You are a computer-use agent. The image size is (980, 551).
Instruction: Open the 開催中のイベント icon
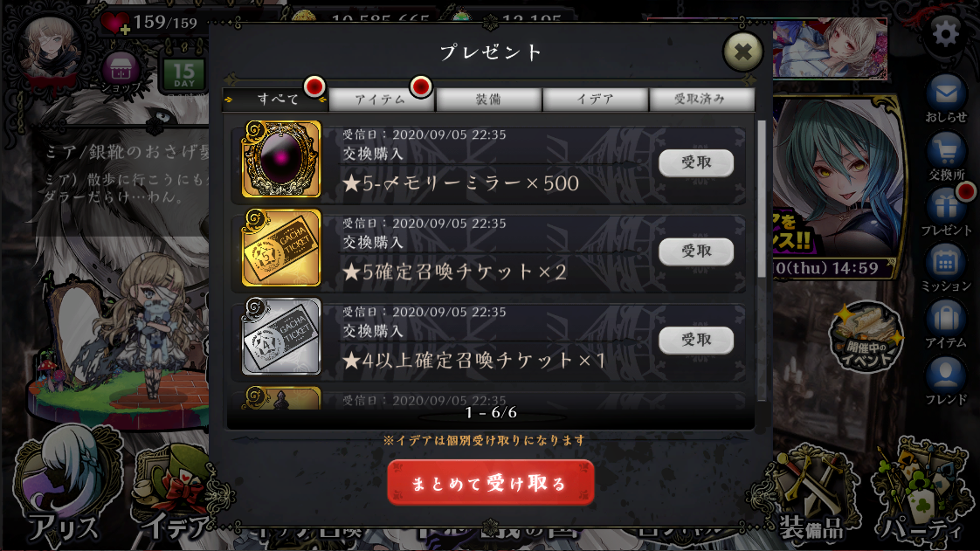tap(866, 338)
